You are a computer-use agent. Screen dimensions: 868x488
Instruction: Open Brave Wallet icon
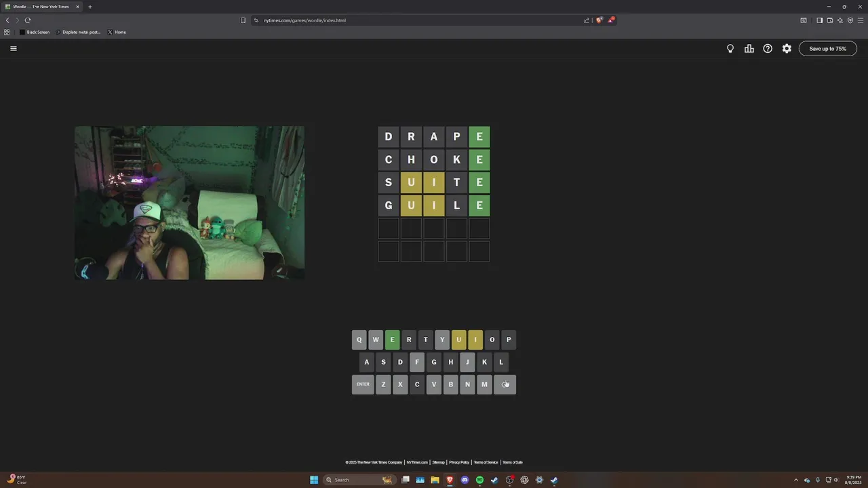pos(829,20)
